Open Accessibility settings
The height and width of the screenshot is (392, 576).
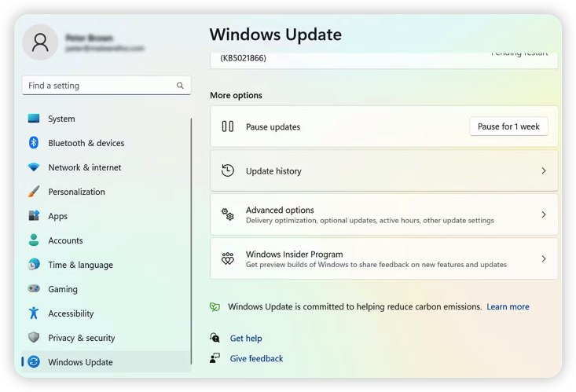tap(71, 313)
